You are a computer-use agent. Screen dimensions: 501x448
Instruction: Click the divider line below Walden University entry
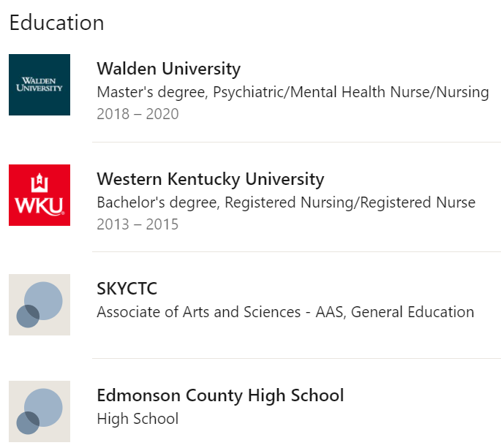pyautogui.click(x=296, y=142)
